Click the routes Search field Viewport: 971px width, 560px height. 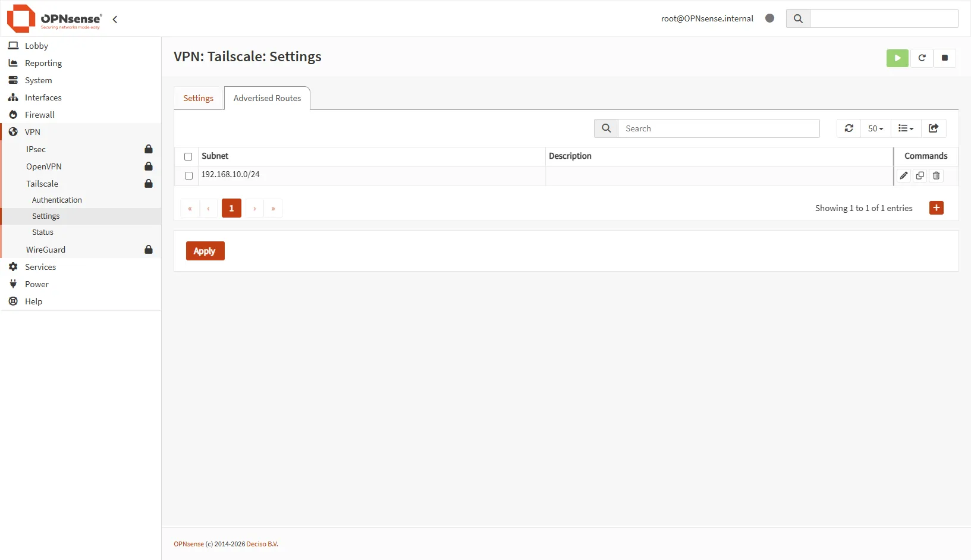[x=718, y=128]
